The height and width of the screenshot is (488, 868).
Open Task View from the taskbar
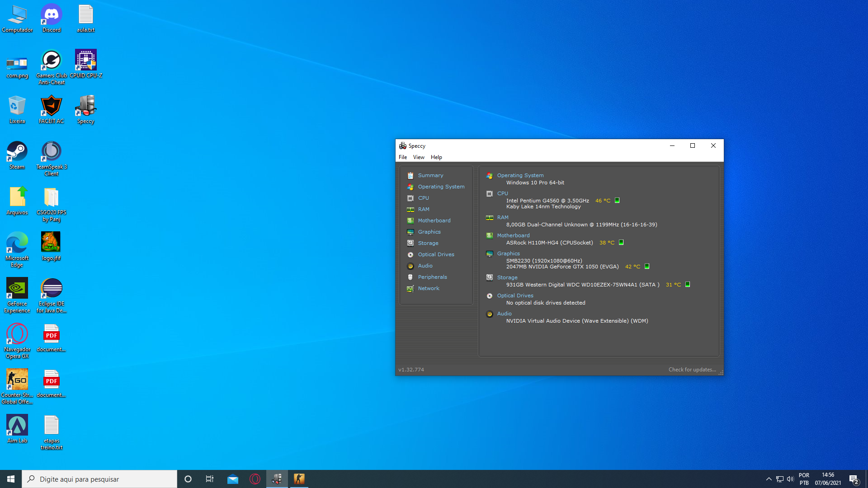click(210, 479)
